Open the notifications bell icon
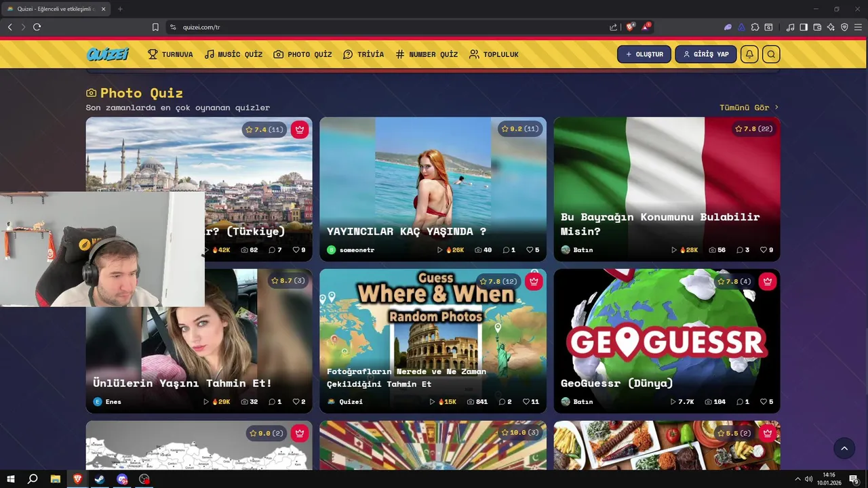The image size is (868, 488). pos(749,54)
